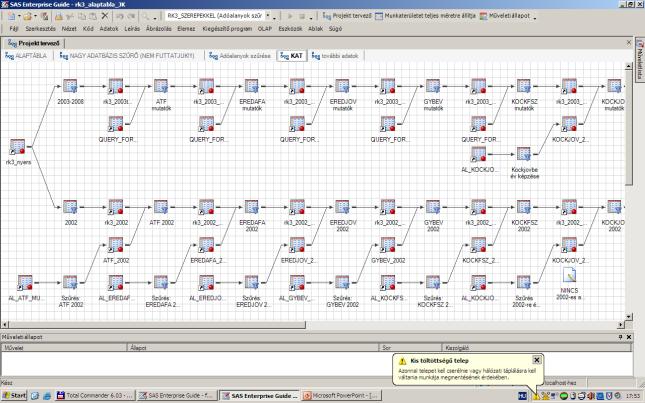Open the Kiegészítő program menu
Screen dimensions: 645x403
tap(227, 29)
